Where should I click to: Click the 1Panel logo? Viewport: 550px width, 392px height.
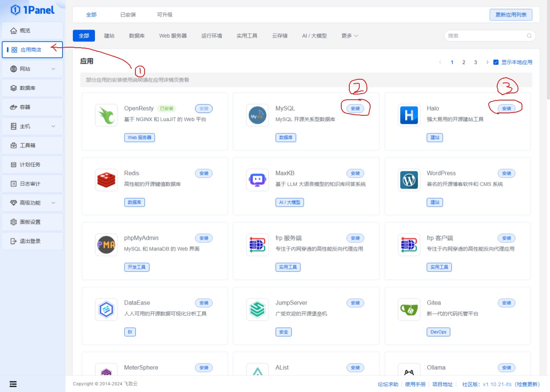tap(32, 10)
